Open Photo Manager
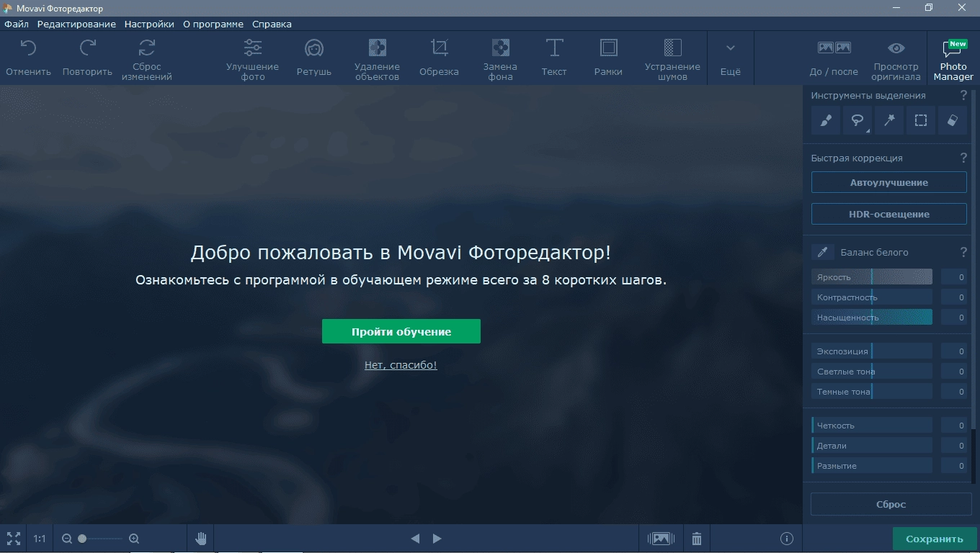980x553 pixels. [953, 60]
